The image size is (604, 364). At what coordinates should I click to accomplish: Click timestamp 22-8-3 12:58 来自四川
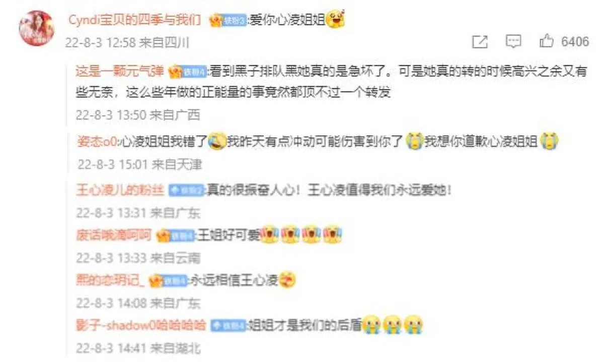tap(127, 43)
